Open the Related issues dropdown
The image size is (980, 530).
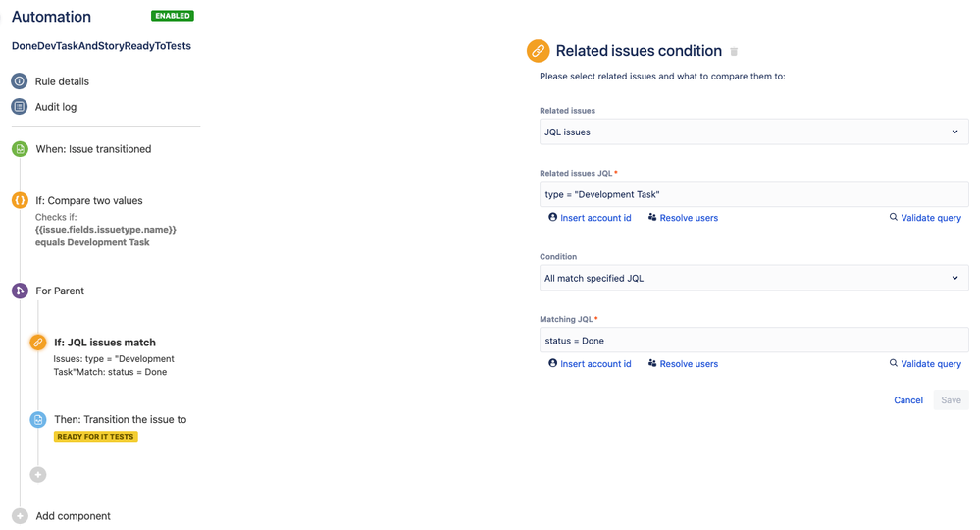(x=753, y=132)
